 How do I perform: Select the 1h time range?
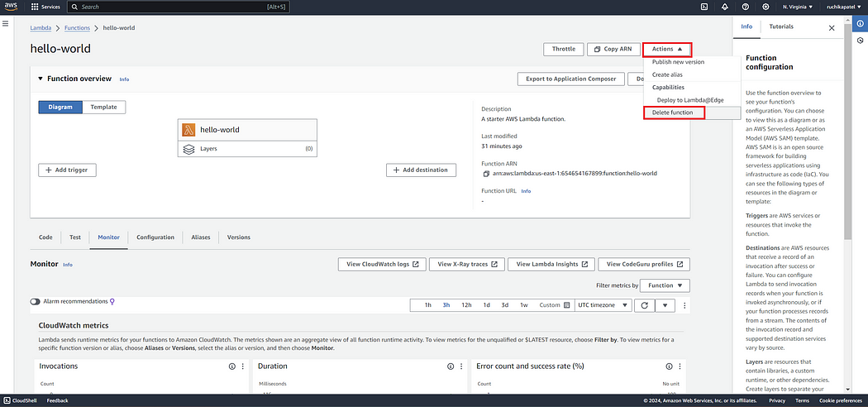click(428, 305)
